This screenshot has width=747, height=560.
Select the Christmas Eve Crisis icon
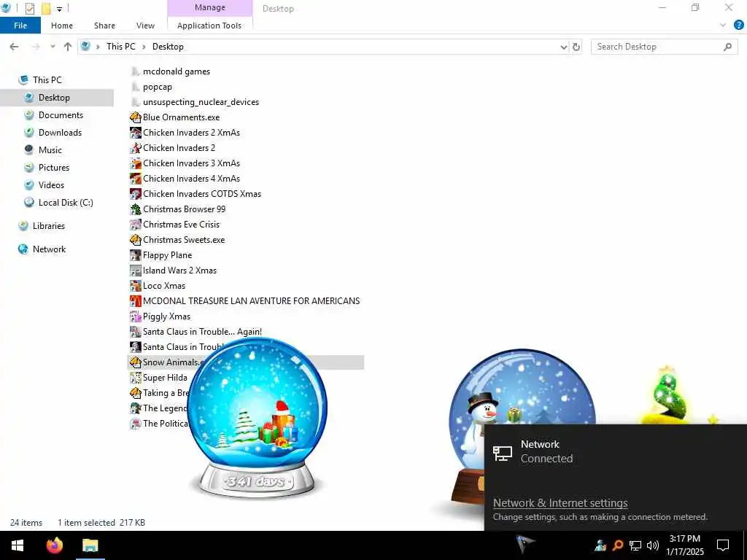[135, 225]
